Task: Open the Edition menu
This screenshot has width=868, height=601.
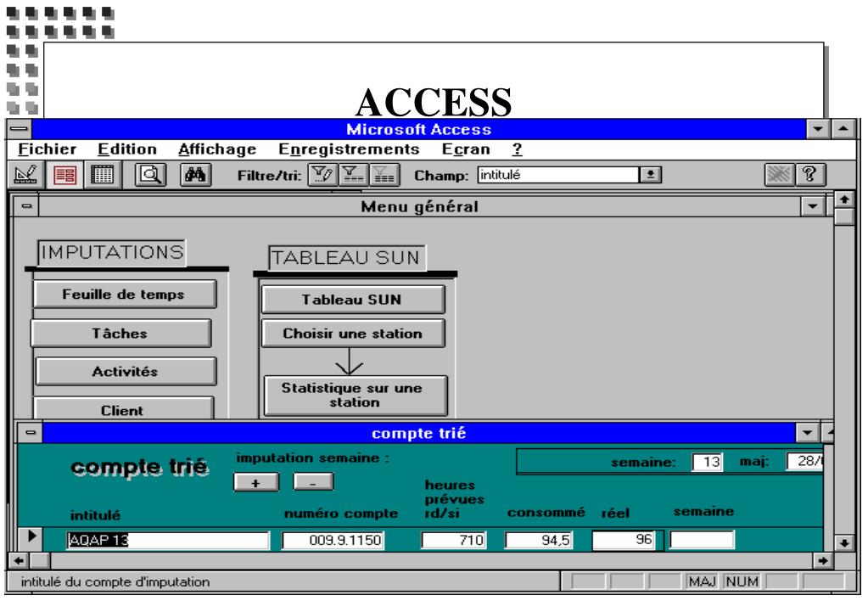Action: point(127,149)
